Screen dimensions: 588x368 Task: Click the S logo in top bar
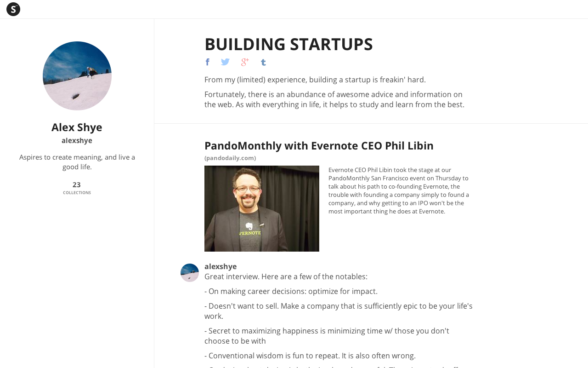pos(13,9)
